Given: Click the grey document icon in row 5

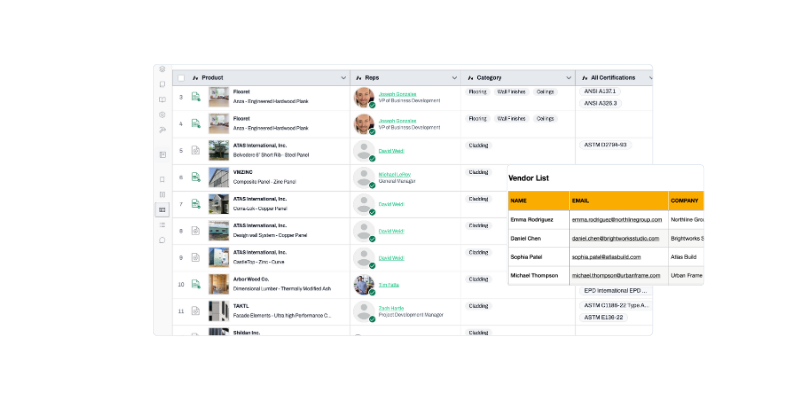Looking at the screenshot, I should [195, 150].
